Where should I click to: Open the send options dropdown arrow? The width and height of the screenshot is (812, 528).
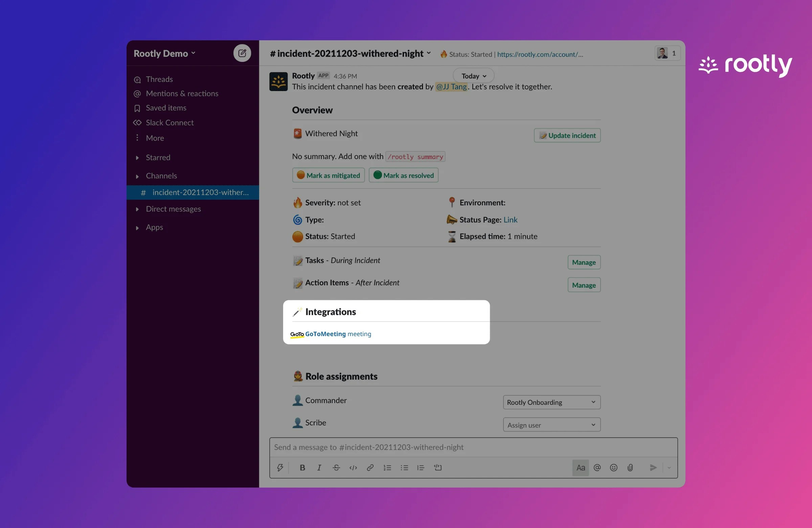[669, 468]
